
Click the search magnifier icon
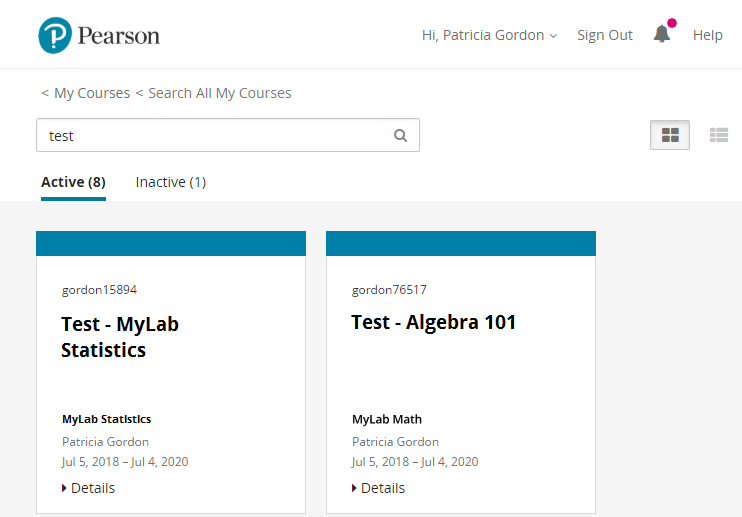pos(401,136)
